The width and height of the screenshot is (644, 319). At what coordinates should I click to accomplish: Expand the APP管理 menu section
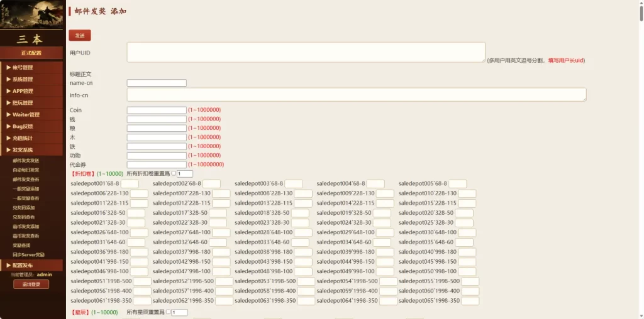point(31,91)
